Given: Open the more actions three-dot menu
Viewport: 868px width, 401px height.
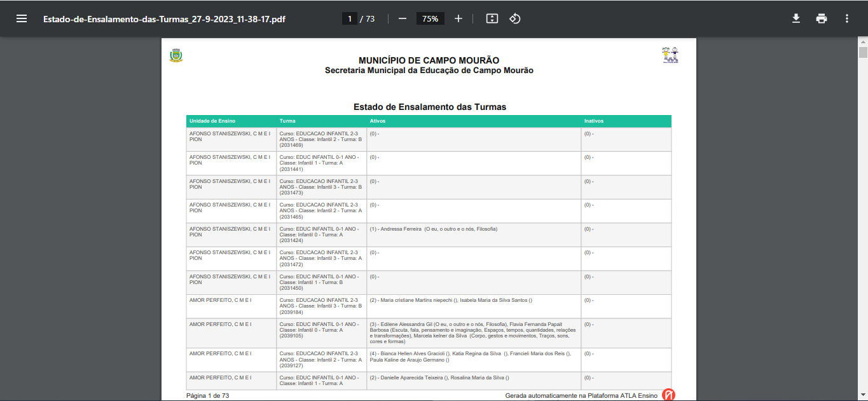Looking at the screenshot, I should coord(847,18).
